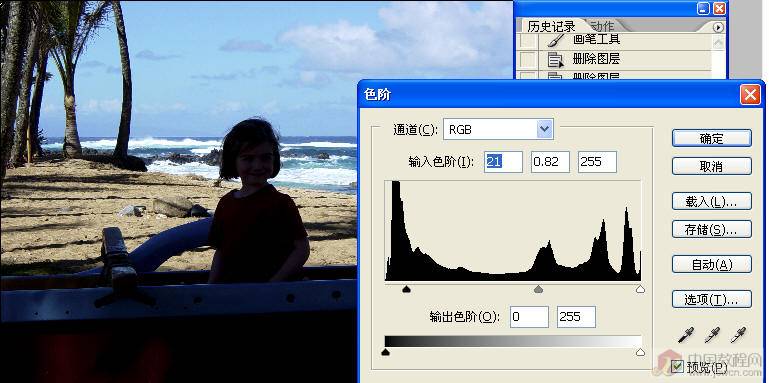769x383 pixels.
Task: Confirm Levels with the 确定 button
Action: [711, 138]
